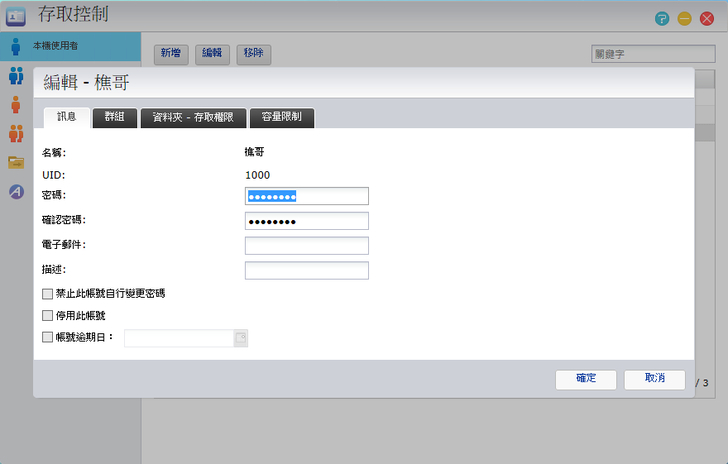Switch to the 訊息 tab
The height and width of the screenshot is (464, 728).
(66, 117)
